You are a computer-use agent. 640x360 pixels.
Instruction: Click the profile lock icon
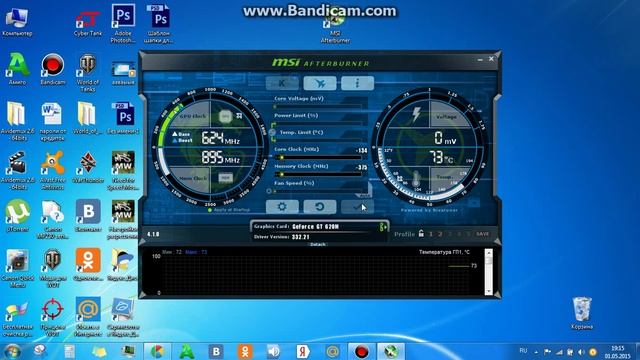(x=421, y=233)
